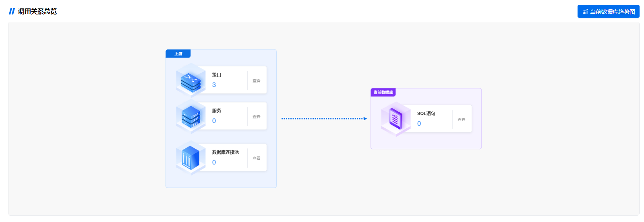644x222 pixels.
Task: Click the 接口 count number 3
Action: (x=214, y=85)
